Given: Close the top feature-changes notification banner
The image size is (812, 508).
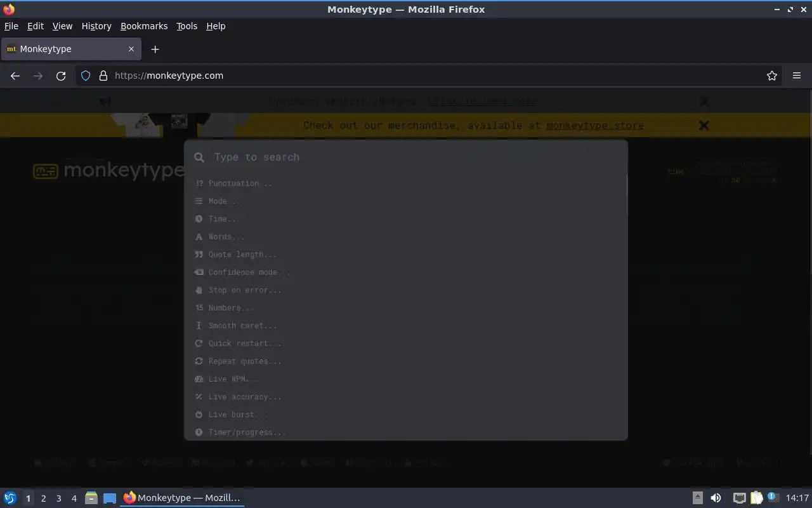Looking at the screenshot, I should point(704,101).
